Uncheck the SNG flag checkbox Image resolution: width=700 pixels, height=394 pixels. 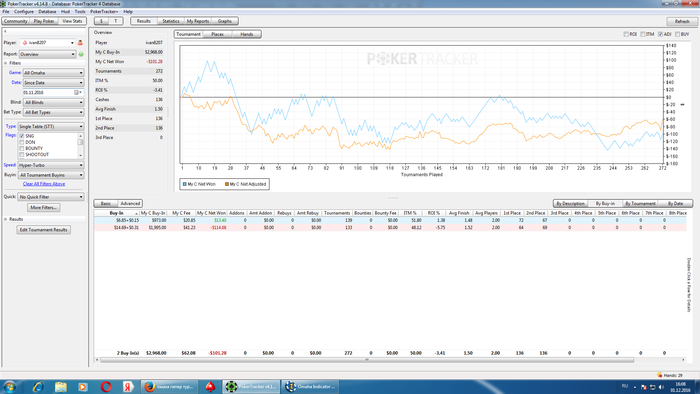click(x=21, y=136)
